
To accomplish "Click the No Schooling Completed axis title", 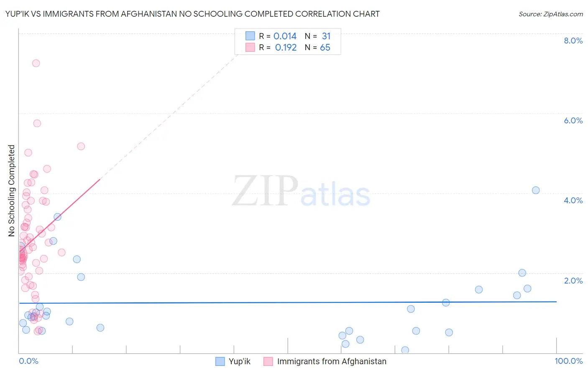I will (12, 191).
